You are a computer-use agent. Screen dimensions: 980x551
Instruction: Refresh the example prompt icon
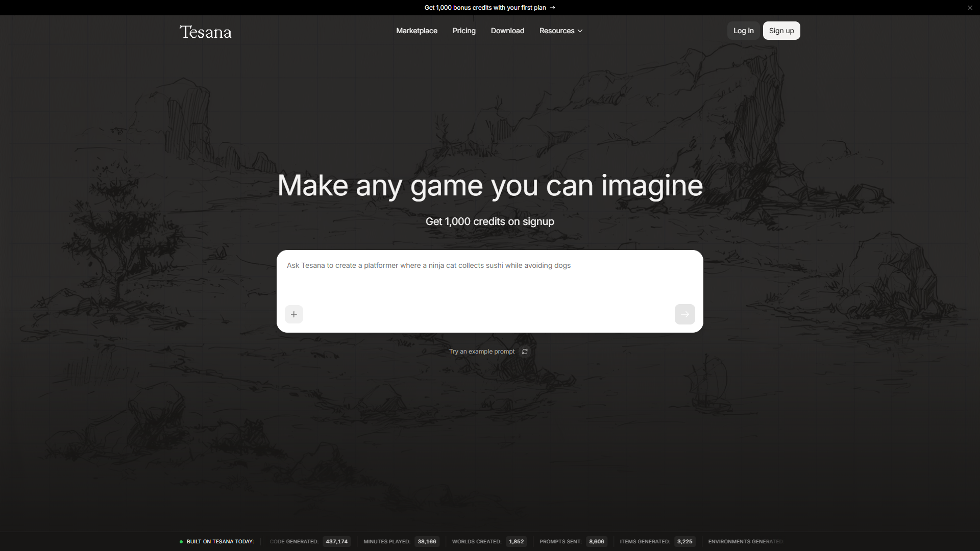[x=525, y=352]
